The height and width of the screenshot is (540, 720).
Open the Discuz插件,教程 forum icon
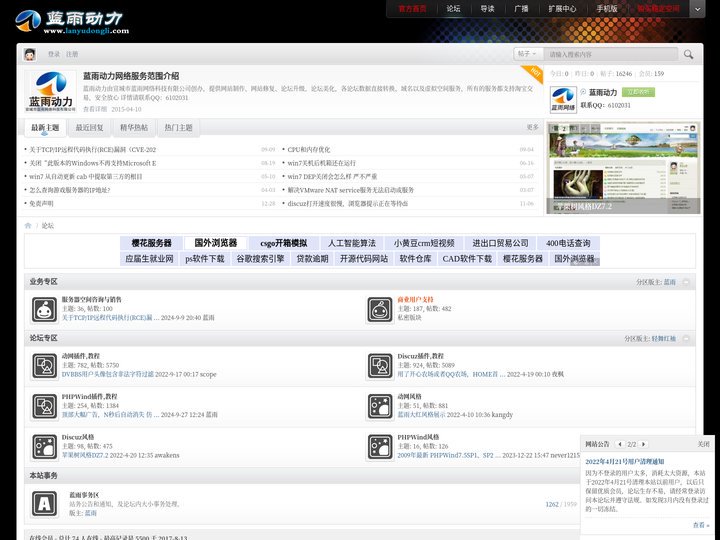pyautogui.click(x=380, y=366)
